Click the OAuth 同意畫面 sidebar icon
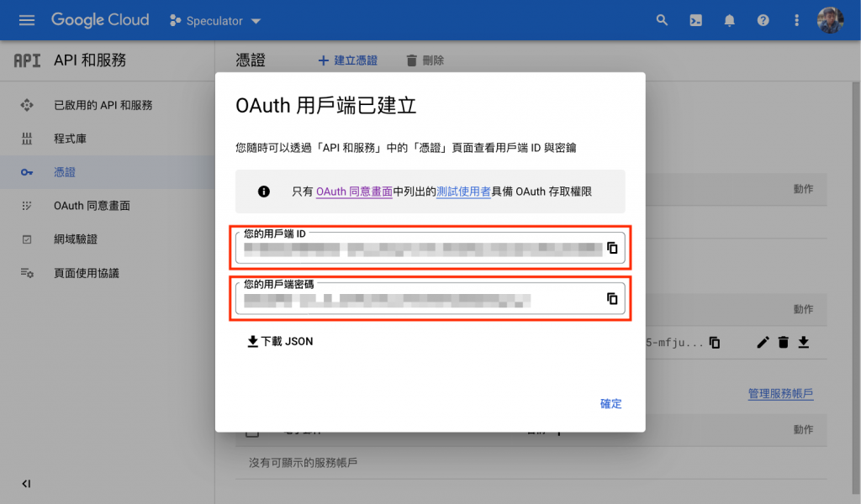The height and width of the screenshot is (504, 861). [26, 206]
